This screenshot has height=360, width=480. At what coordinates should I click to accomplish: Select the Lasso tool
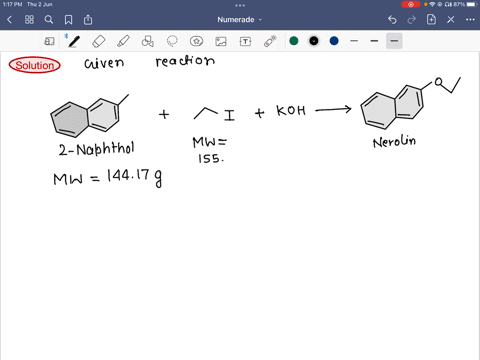coord(172,41)
